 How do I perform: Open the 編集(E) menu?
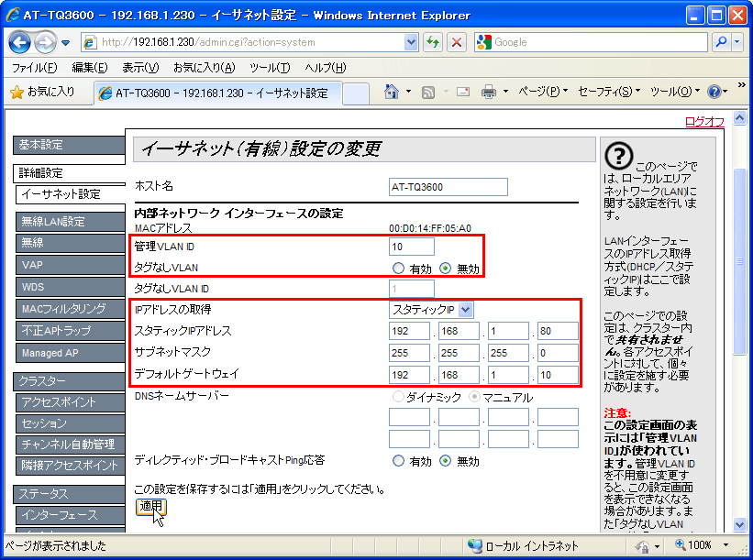click(x=89, y=68)
